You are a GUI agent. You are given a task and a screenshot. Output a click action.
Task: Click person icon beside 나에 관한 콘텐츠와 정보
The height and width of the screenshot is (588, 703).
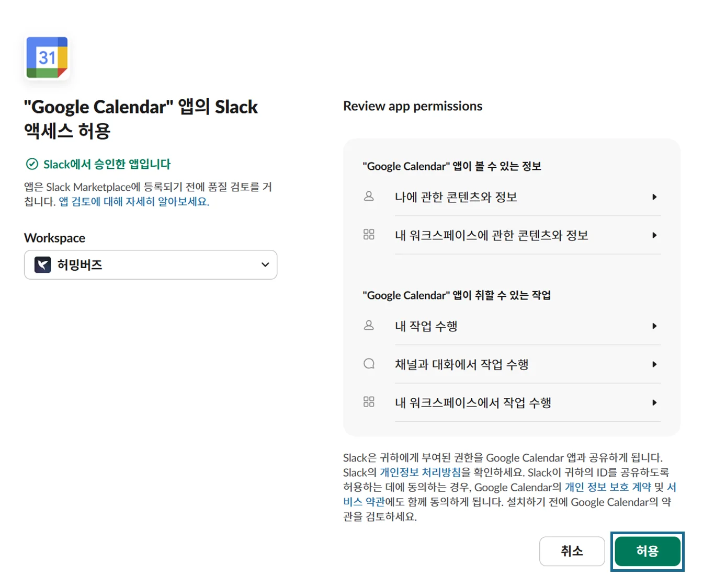(369, 197)
